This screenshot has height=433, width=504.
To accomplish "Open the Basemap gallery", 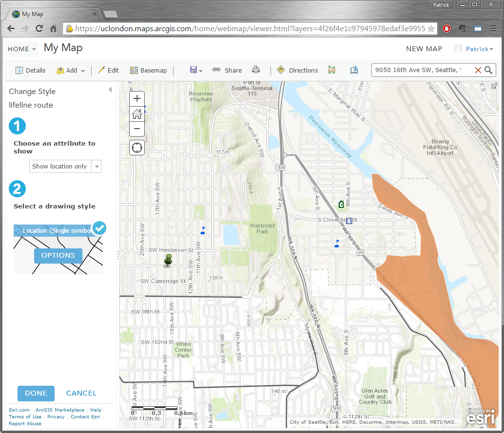I will [x=149, y=71].
